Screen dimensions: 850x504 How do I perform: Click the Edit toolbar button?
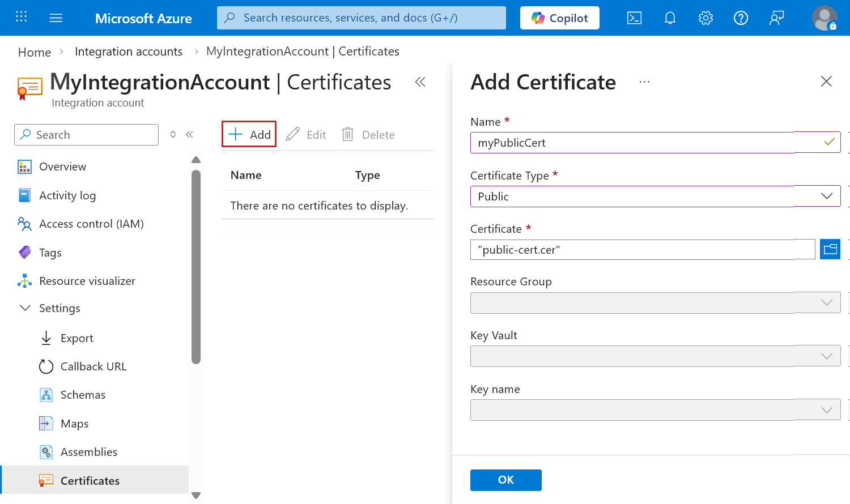(x=306, y=135)
